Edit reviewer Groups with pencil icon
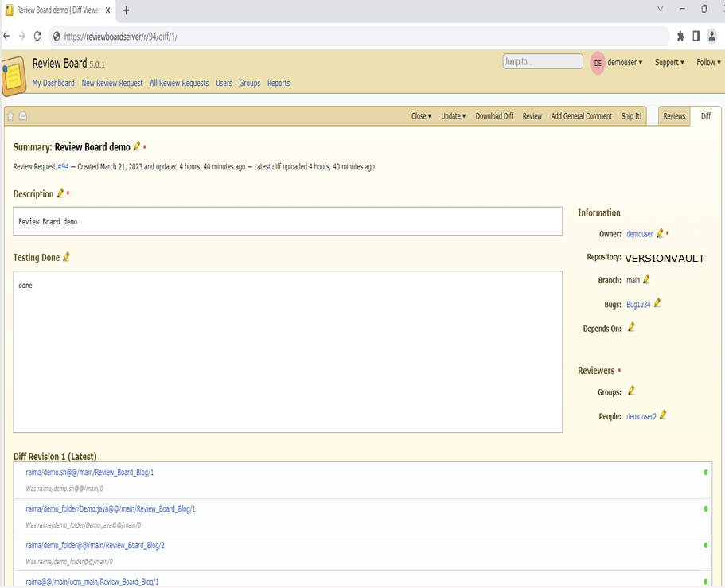The width and height of the screenshot is (725, 588). (631, 391)
